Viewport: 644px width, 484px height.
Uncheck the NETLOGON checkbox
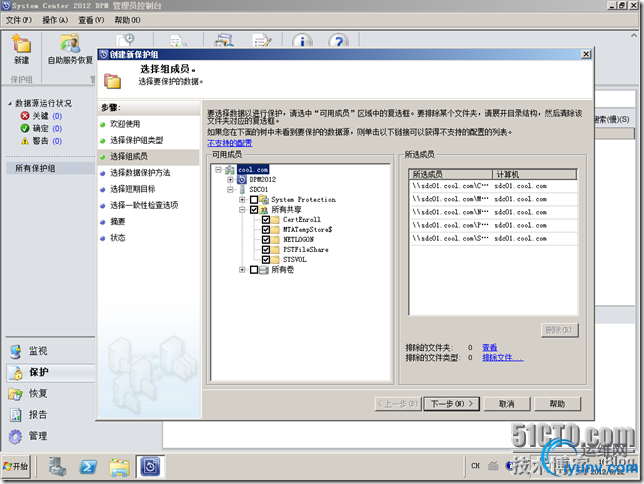point(266,240)
